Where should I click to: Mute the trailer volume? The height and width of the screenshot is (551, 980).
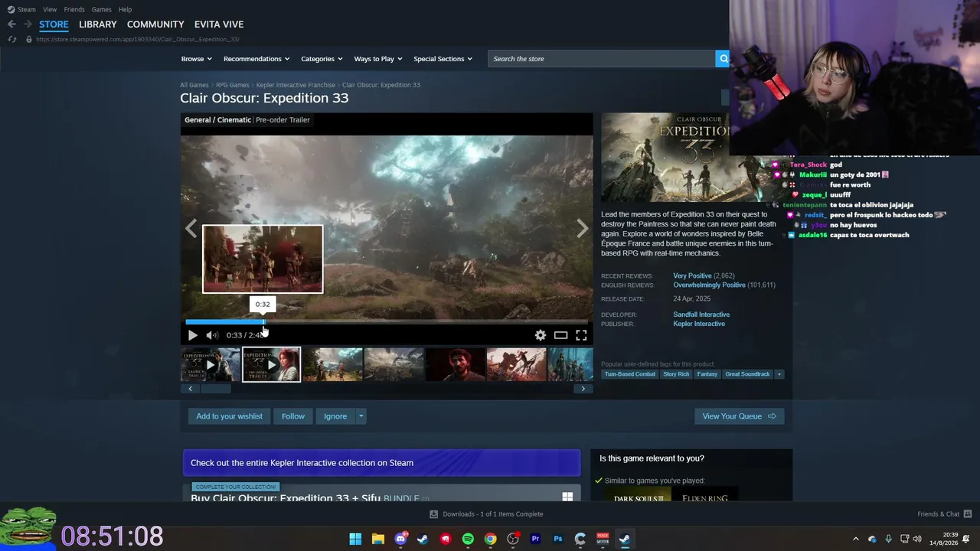[x=212, y=335]
